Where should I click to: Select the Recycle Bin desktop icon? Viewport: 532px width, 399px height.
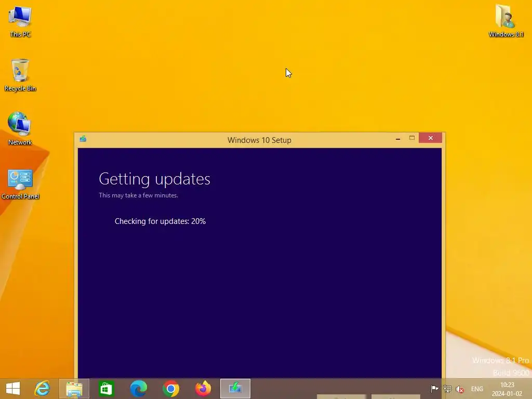coord(20,75)
